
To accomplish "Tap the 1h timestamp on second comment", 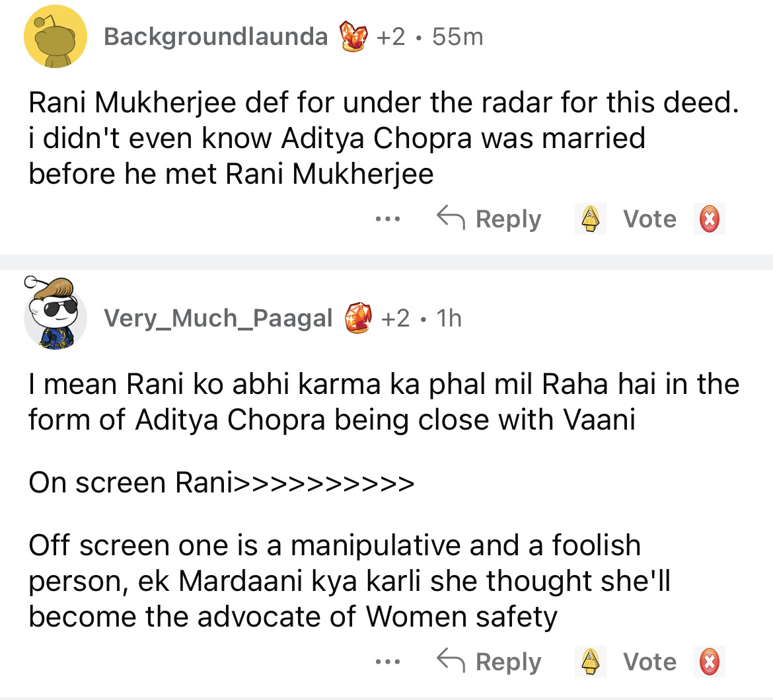I will click(x=449, y=319).
